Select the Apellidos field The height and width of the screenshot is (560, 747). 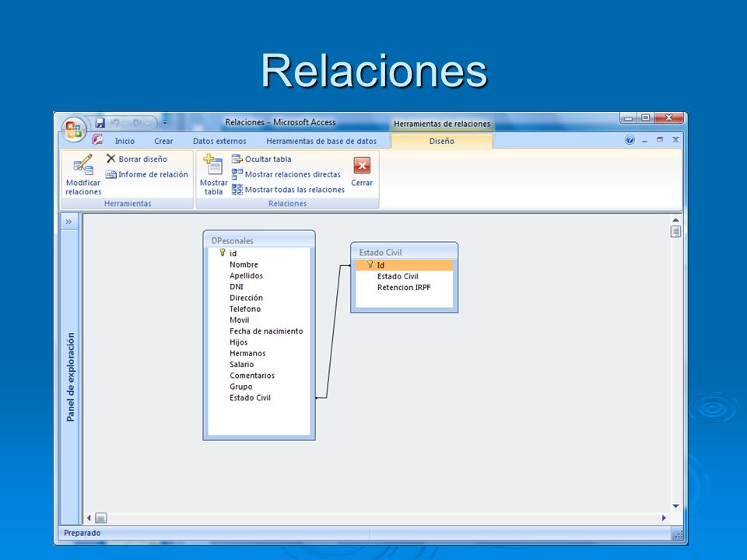tap(260, 275)
